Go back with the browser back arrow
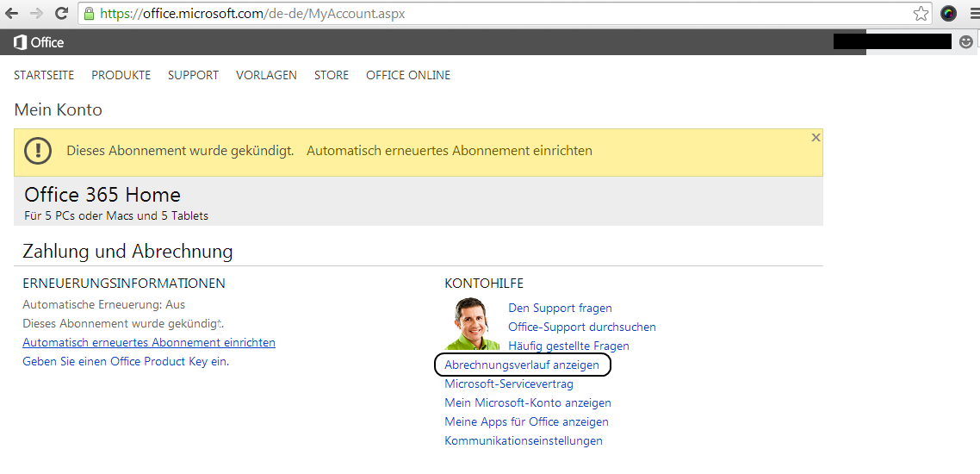 tap(11, 13)
